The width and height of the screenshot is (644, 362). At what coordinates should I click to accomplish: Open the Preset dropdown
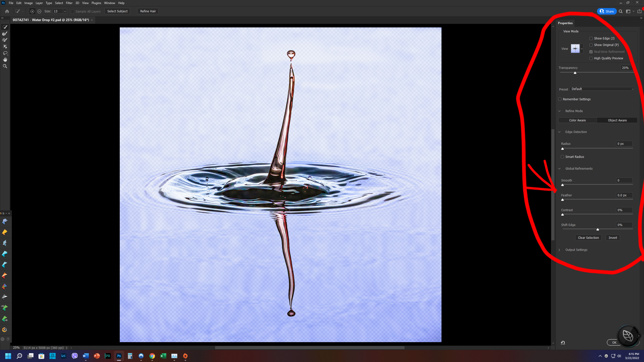coord(602,89)
